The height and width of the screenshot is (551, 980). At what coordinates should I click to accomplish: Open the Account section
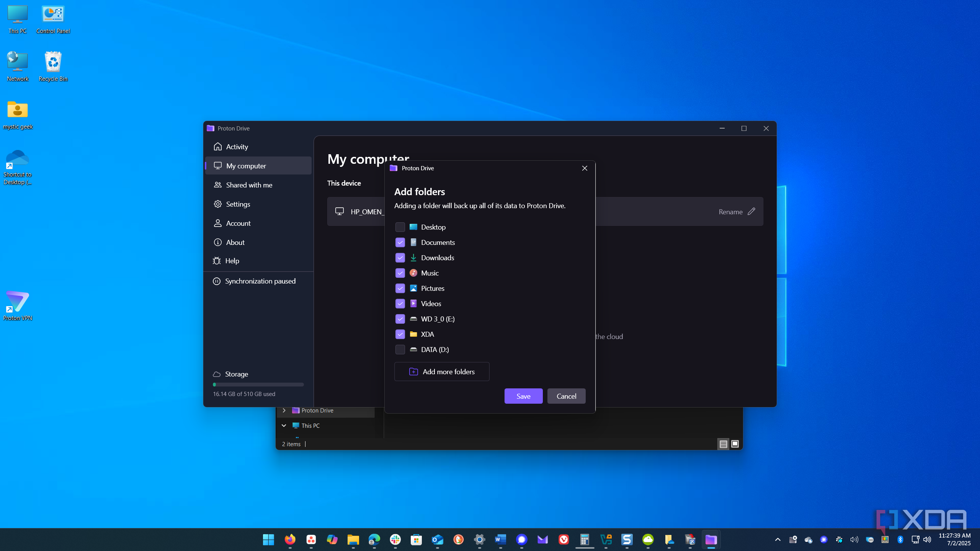258,223
